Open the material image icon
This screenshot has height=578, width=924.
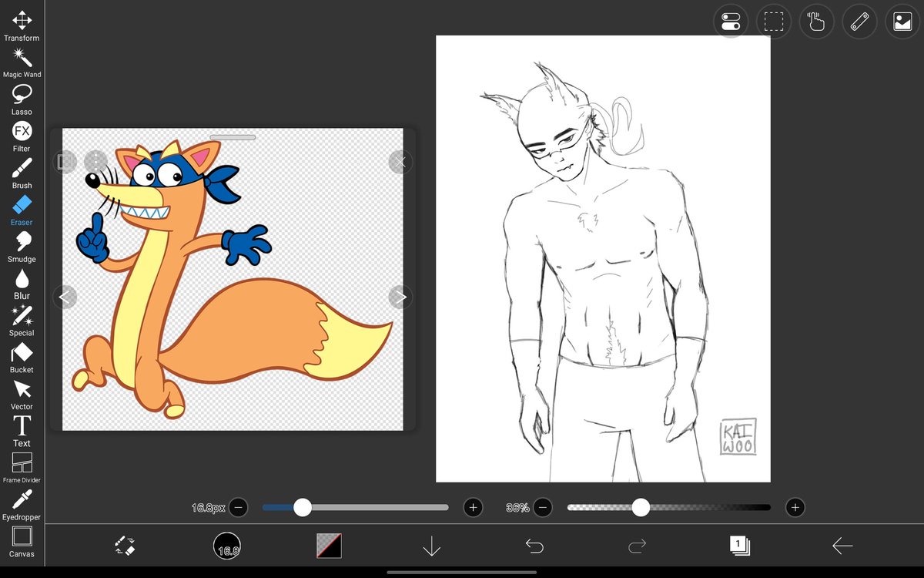[x=902, y=22]
